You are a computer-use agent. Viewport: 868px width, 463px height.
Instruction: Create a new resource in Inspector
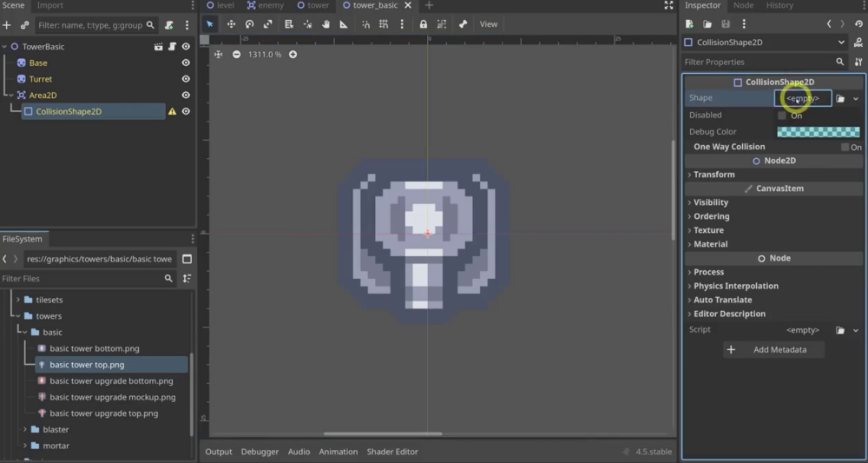coord(689,24)
